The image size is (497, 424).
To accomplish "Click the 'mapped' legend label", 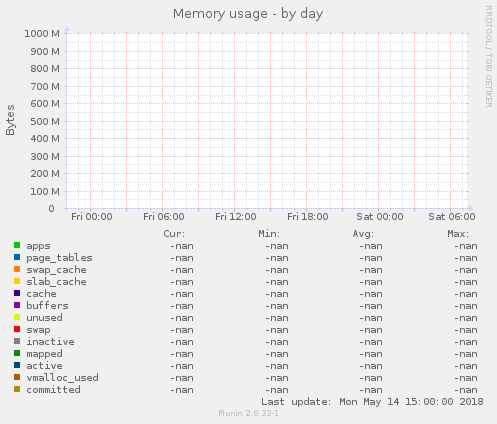I will [44, 354].
